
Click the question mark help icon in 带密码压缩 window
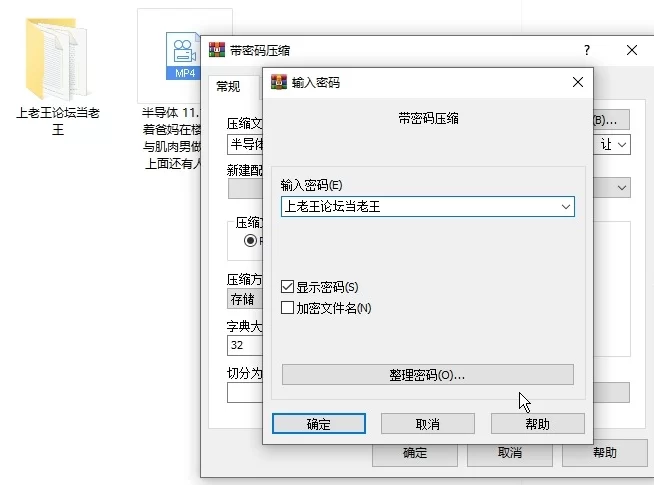(x=587, y=50)
